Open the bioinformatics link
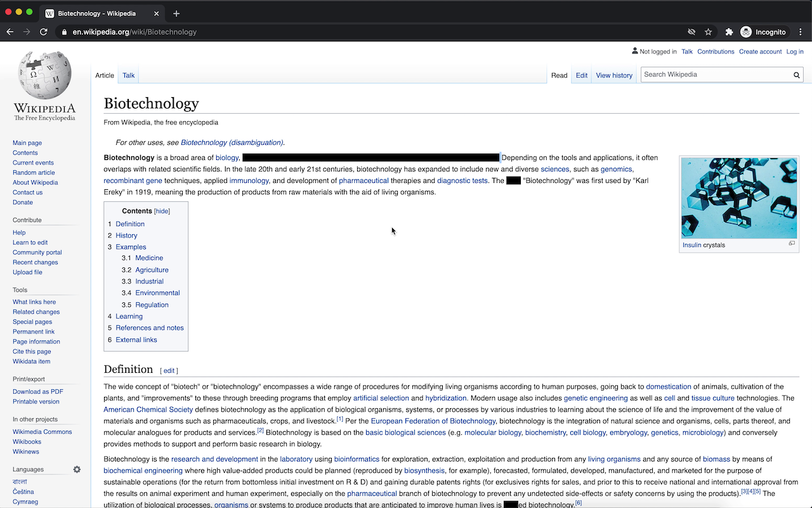 pos(357,459)
